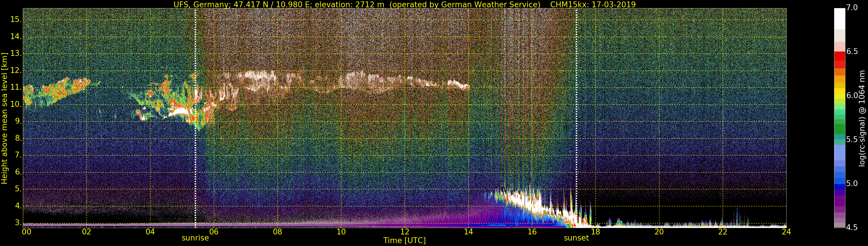Viewport: 868px width, 246px height.
Task: Click the '12.' height axis tick
Action: (x=16, y=70)
